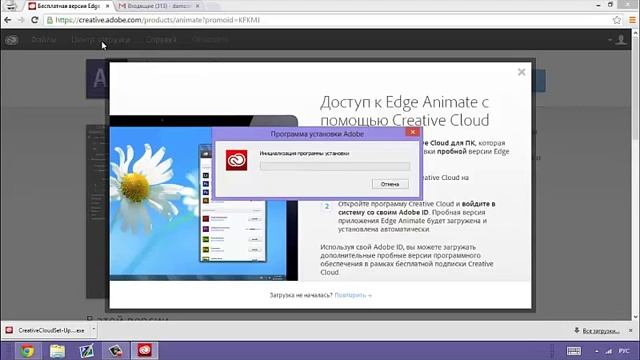Click the Chrome back arrow
640x360 pixels.
[8, 20]
